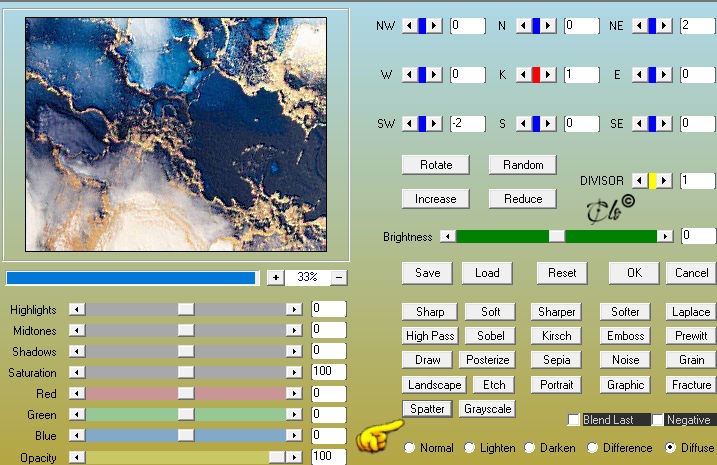Select the Lighten blend mode

pos(469,448)
